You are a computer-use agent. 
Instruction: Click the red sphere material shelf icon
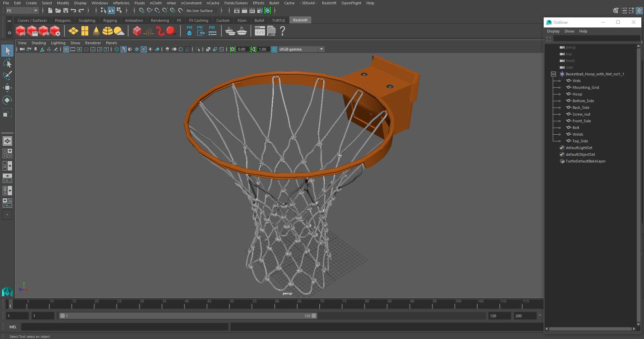[x=171, y=31]
